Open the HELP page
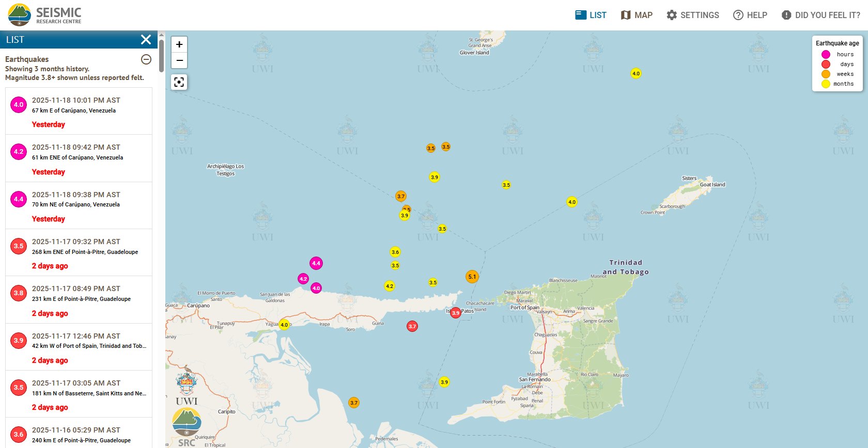Viewport: 868px width, 448px height. click(x=750, y=15)
